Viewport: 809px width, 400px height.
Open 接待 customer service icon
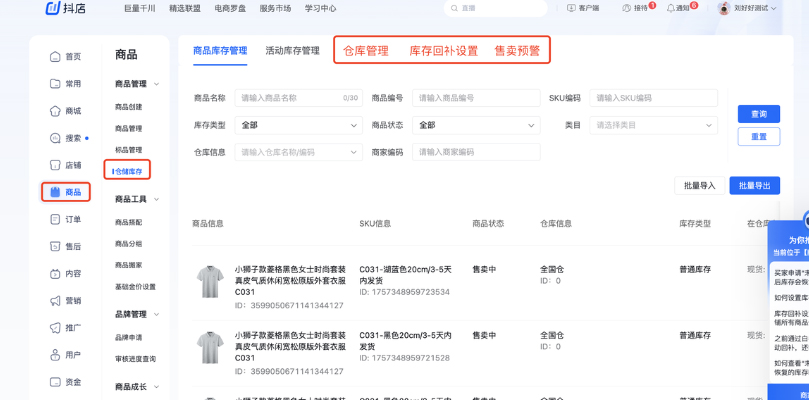[627, 8]
